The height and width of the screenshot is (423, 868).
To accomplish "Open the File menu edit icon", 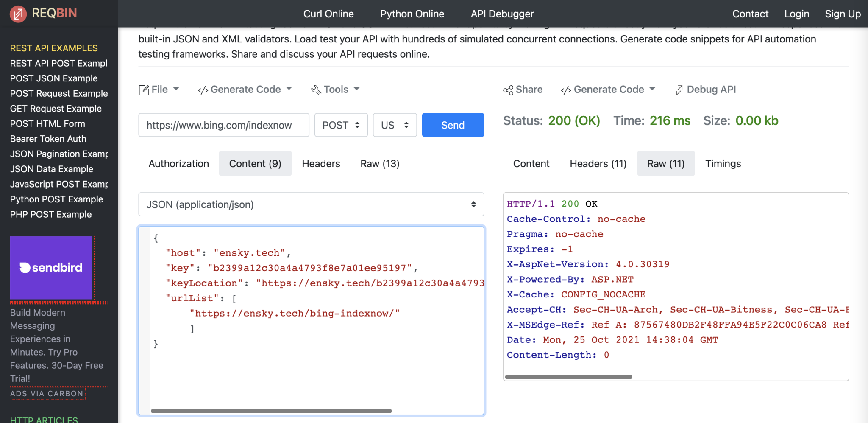I will (x=144, y=90).
